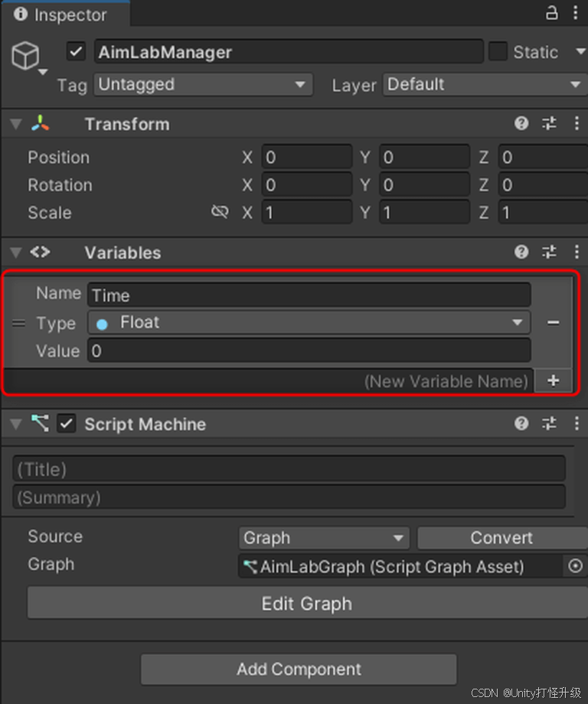Open Variables component help reference
Screen dimensions: 588x704
521,252
